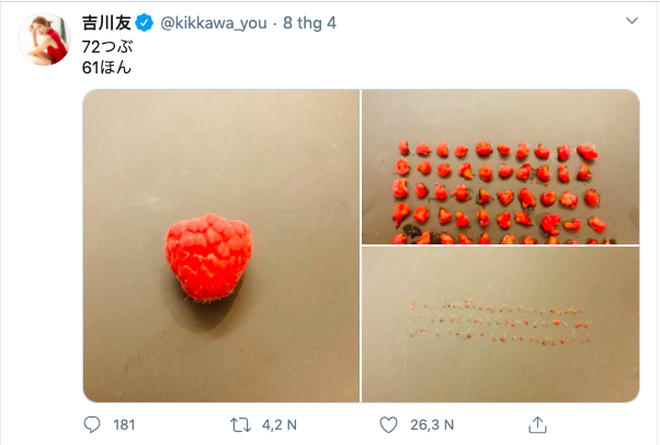Click the retweet count 4,2 N
The width and height of the screenshot is (660, 445).
tap(278, 425)
